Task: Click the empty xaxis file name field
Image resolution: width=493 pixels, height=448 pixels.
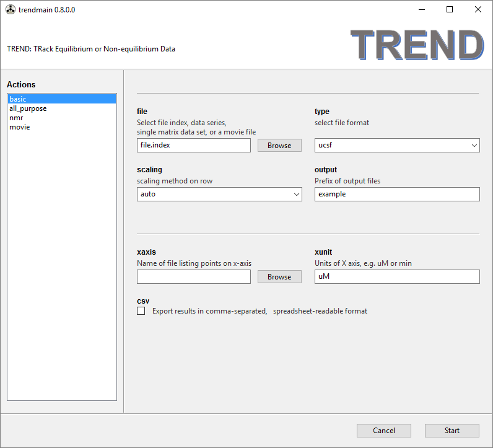Action: [193, 277]
